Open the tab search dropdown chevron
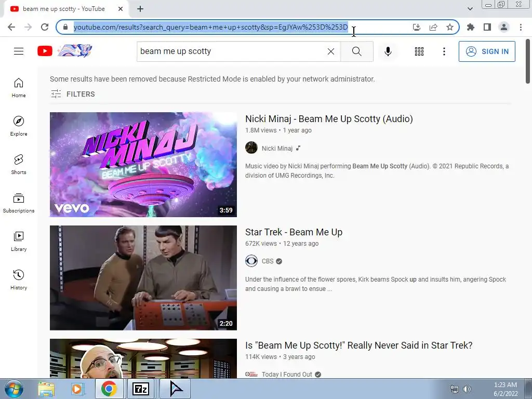Image resolution: width=532 pixels, height=399 pixels. point(470,9)
